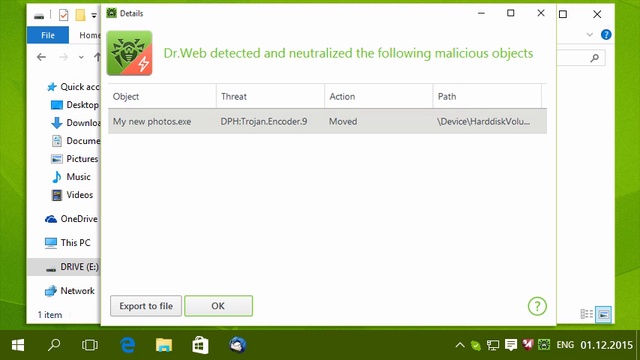Open Documents in the navigation pane
640x360 pixels.
76,141
